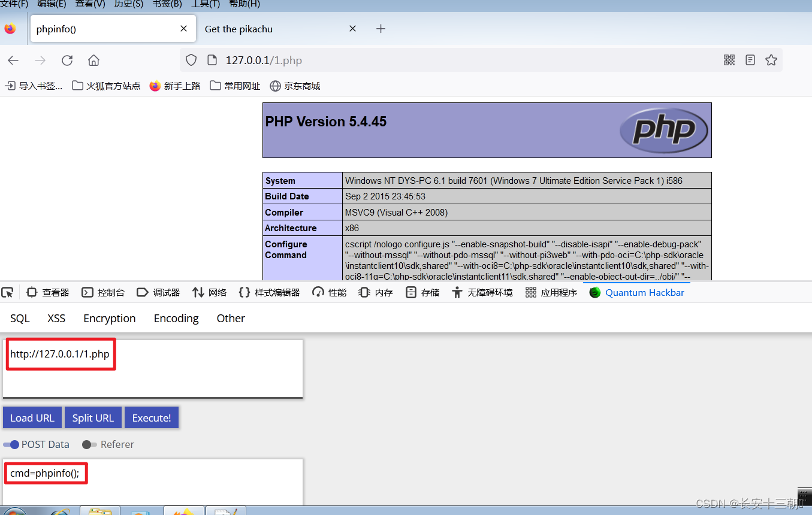This screenshot has width=812, height=515.
Task: Toggle the POST Data switch
Action: point(11,444)
